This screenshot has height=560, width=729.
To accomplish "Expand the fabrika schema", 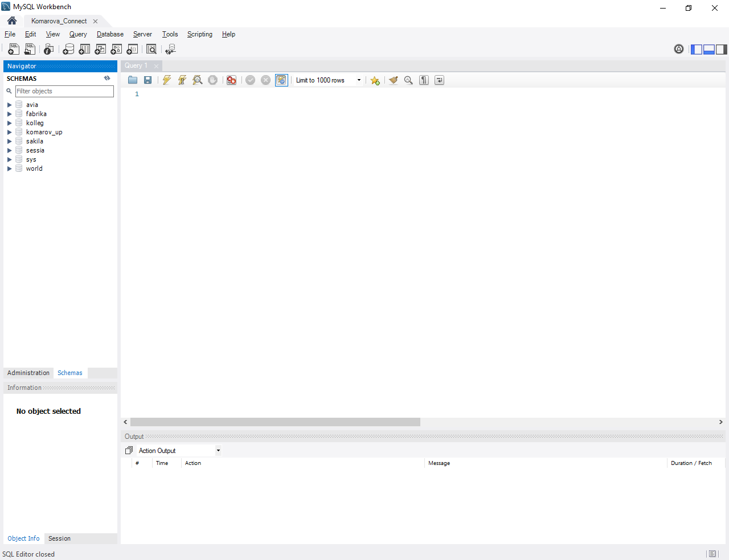I will point(9,114).
